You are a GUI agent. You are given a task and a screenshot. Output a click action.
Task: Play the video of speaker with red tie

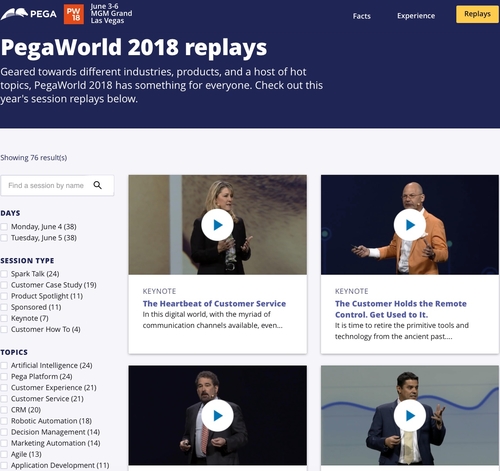click(x=217, y=415)
